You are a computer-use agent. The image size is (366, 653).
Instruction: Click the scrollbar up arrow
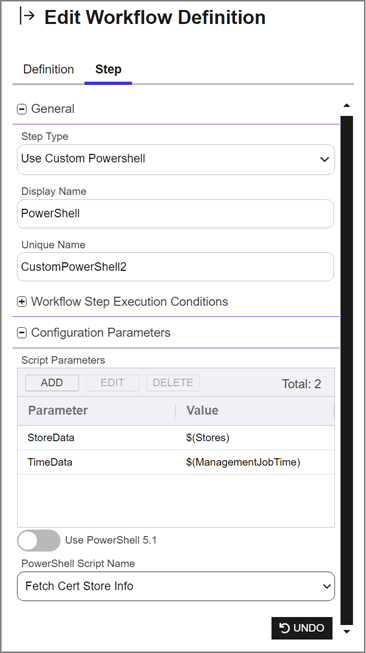346,106
